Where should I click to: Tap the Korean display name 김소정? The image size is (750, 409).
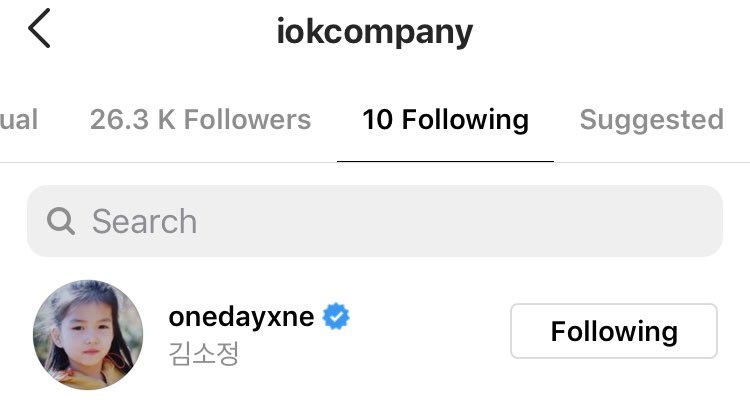pyautogui.click(x=204, y=354)
